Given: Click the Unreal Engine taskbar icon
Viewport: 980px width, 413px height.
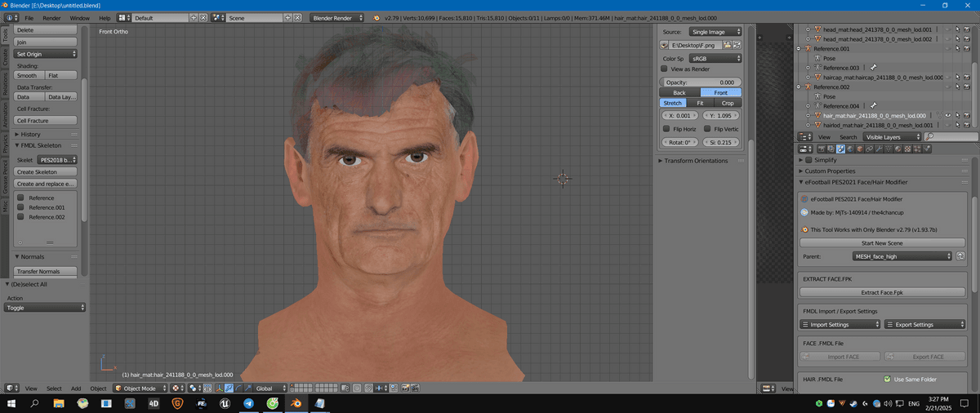Looking at the screenshot, I should pos(224,403).
